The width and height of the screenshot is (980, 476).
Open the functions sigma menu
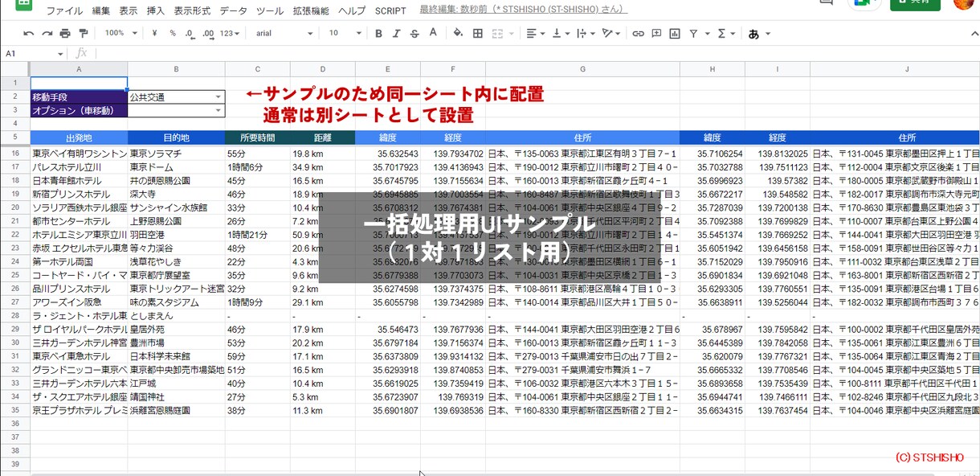click(x=721, y=33)
